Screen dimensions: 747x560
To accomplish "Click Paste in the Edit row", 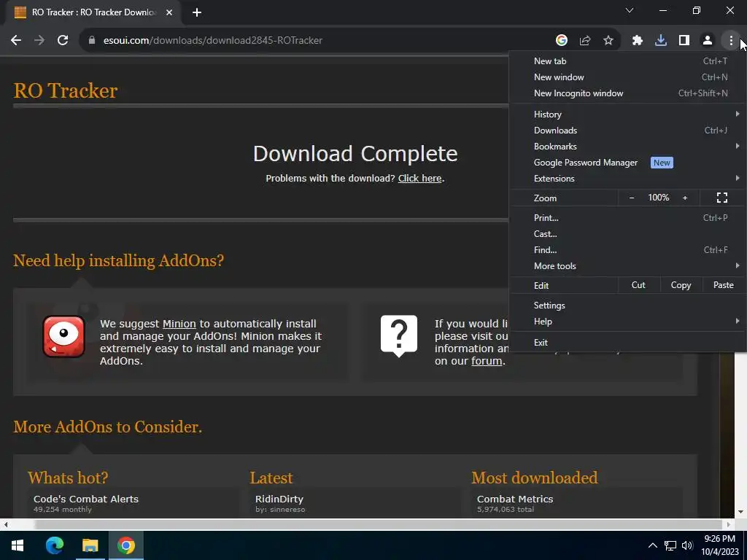I will 724,285.
